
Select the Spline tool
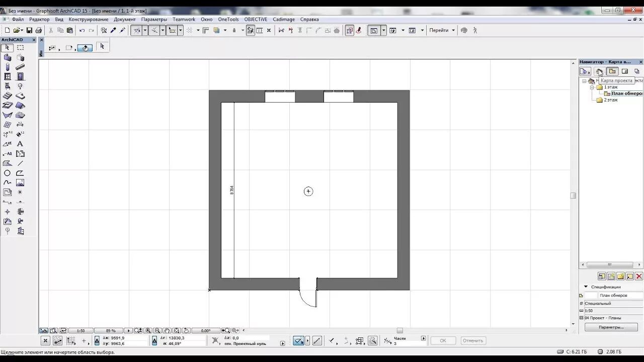tap(7, 183)
